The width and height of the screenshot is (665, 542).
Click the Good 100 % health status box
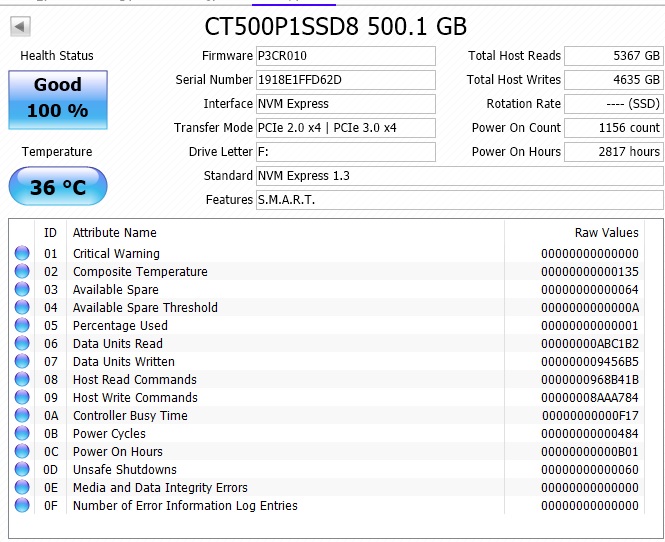click(x=58, y=100)
